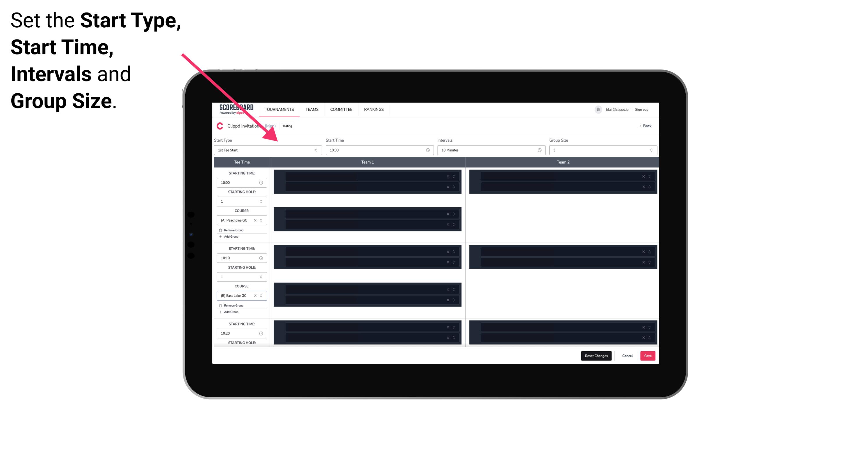The height and width of the screenshot is (467, 868).
Task: Select the Start Type dropdown
Action: coord(267,150)
